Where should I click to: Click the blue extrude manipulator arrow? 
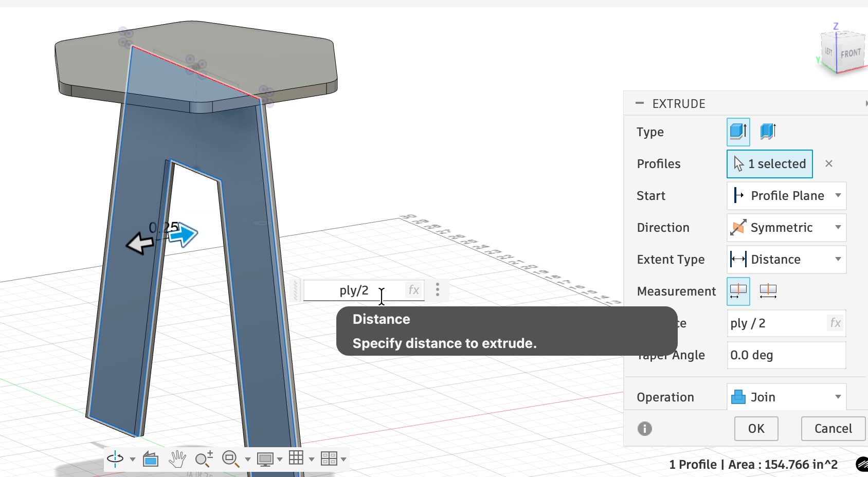(183, 235)
